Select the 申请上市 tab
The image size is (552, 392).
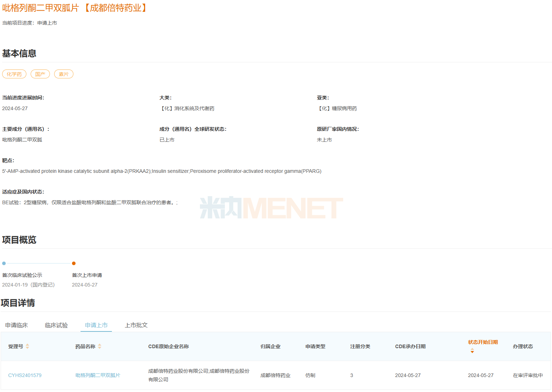click(x=96, y=325)
